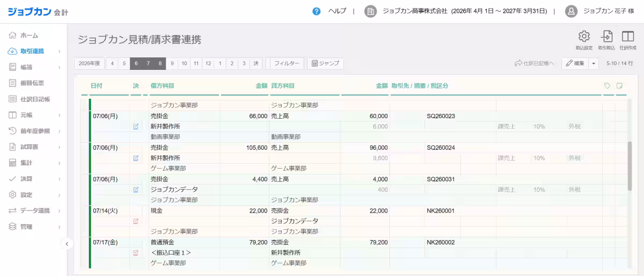Click the データ連携 arrows icon

pos(12,210)
